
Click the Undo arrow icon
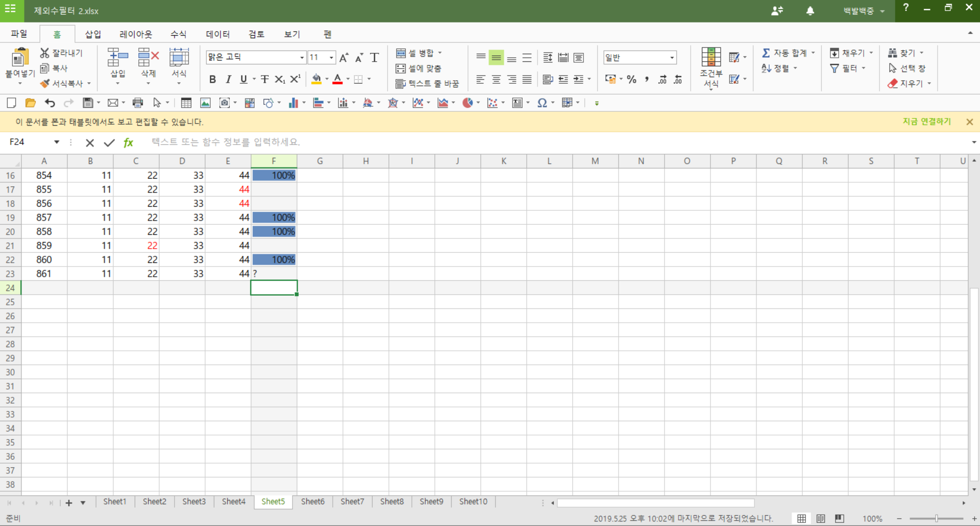point(50,103)
